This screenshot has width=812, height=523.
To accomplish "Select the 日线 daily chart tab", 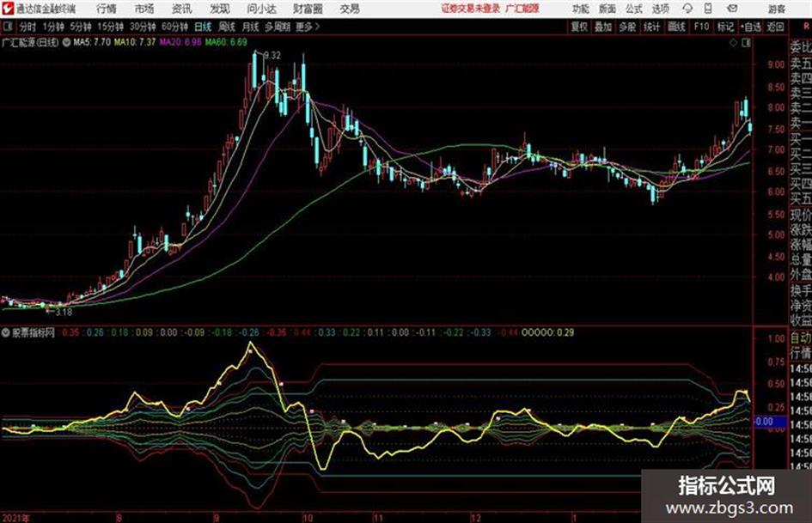I will click(x=203, y=27).
